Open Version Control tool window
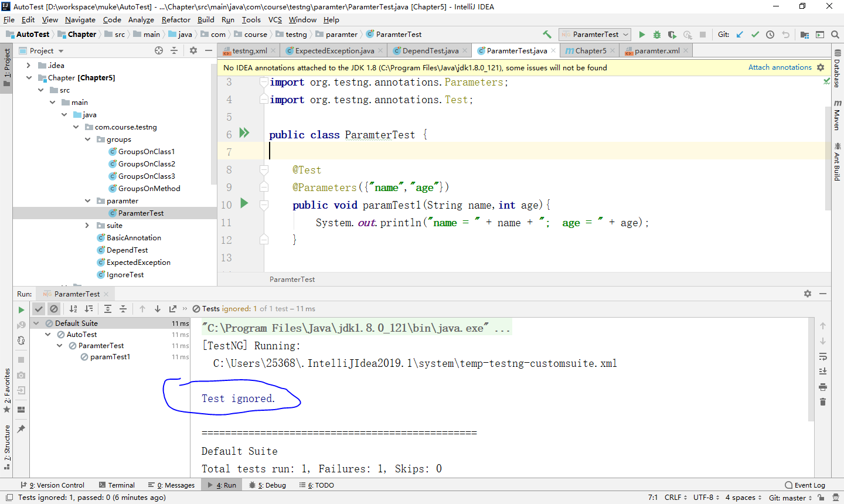 coord(53,485)
